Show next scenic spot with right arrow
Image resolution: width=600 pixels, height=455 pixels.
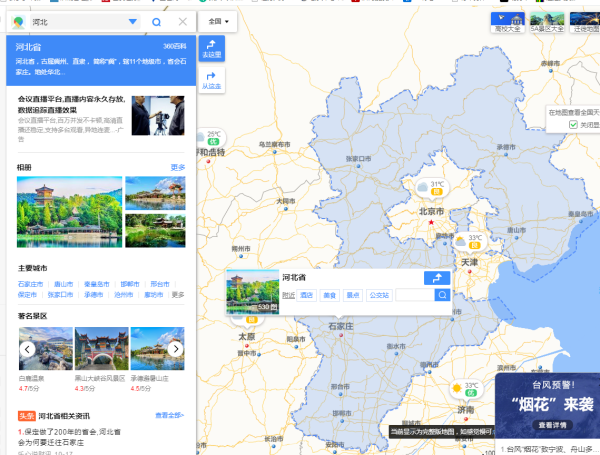[x=175, y=349]
